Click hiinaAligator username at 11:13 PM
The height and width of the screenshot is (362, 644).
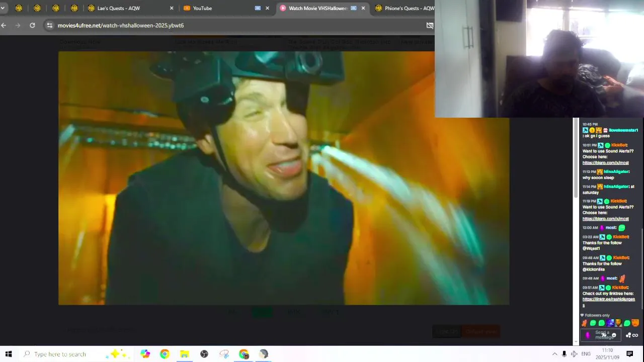click(616, 172)
